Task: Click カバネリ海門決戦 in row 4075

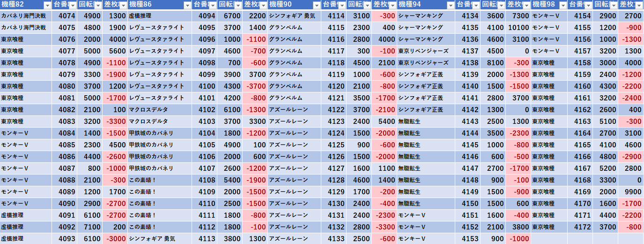Action: (23, 28)
